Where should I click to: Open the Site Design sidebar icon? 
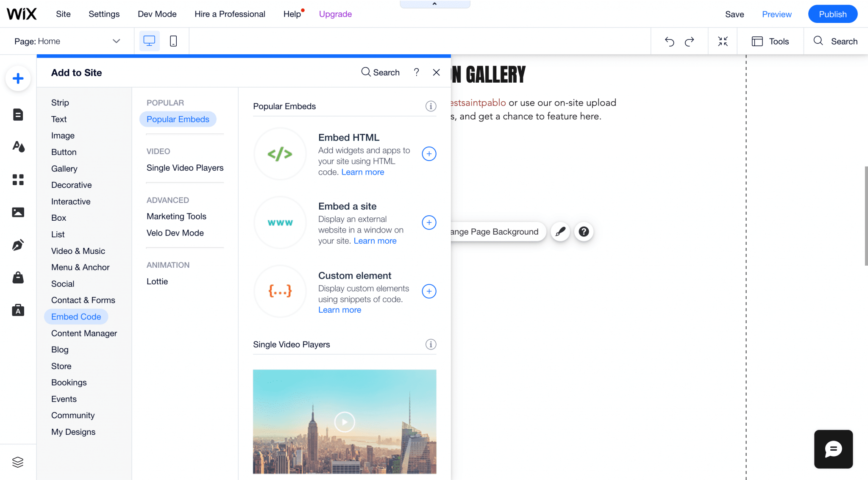18,147
